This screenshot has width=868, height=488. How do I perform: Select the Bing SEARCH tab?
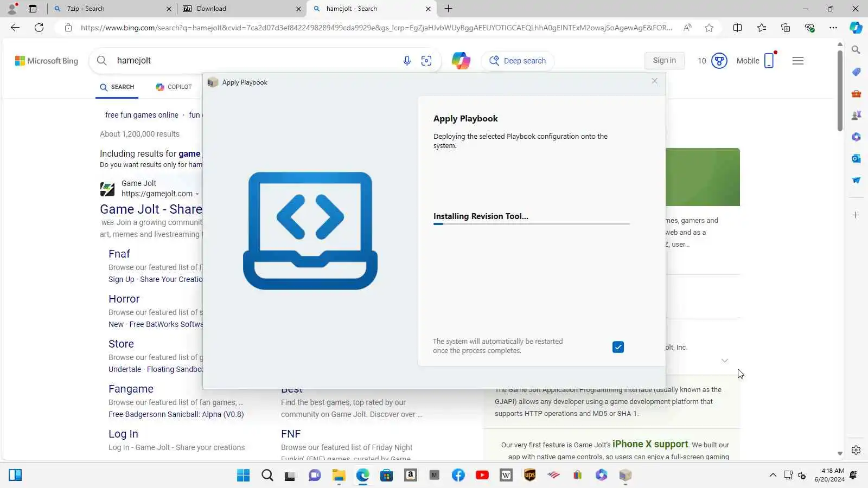click(117, 87)
